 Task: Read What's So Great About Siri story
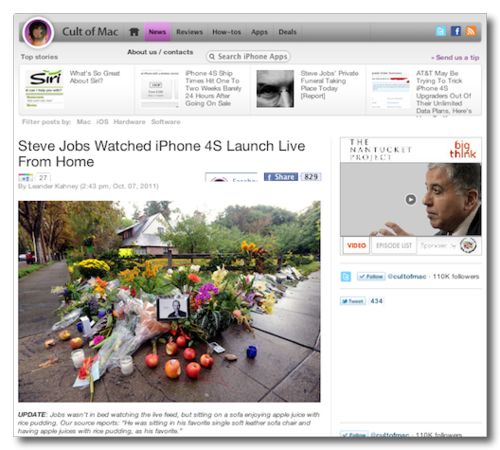[x=95, y=77]
